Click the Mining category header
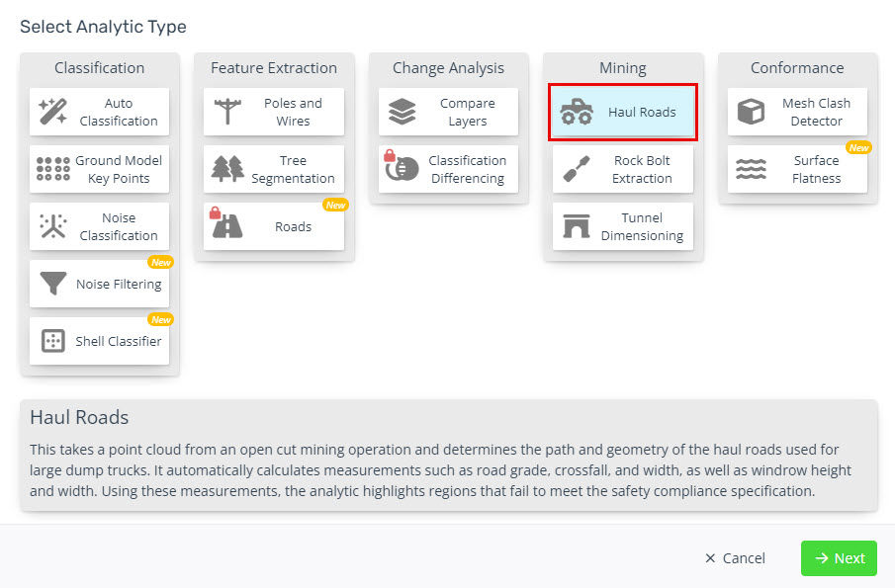The width and height of the screenshot is (895, 588). (x=622, y=68)
